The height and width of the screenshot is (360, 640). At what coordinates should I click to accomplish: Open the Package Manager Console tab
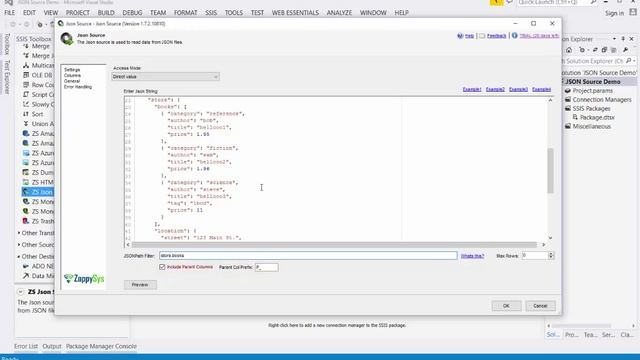[101, 346]
